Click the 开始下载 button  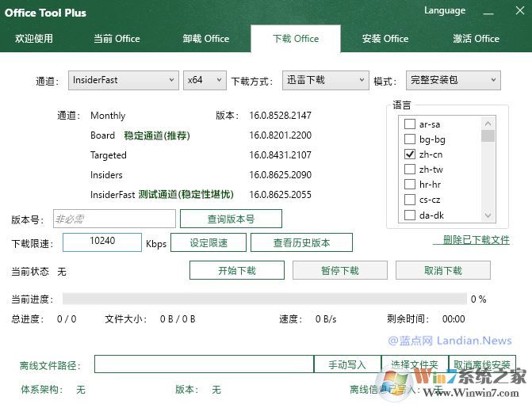(237, 270)
